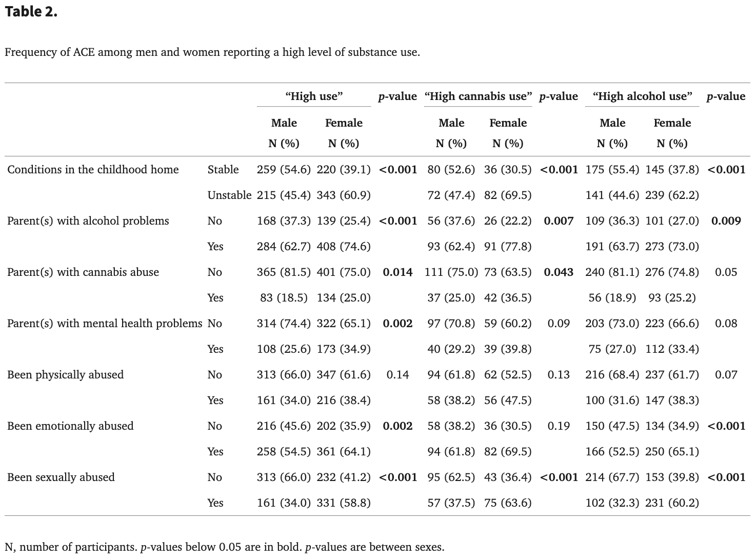Select the "High cannabis use" column header
Image resolution: width=756 pixels, height=560 pixels.
[478, 96]
